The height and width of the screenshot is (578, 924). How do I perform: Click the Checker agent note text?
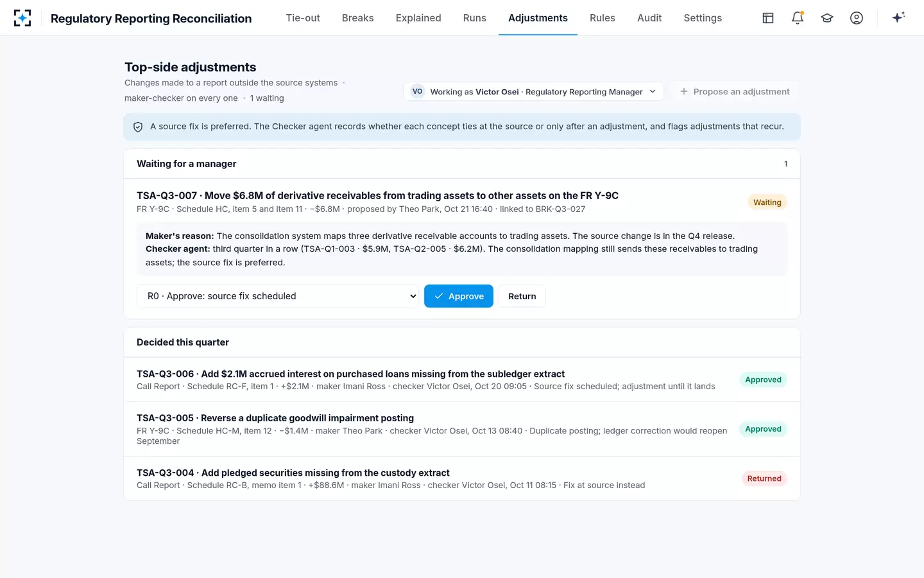[452, 256]
